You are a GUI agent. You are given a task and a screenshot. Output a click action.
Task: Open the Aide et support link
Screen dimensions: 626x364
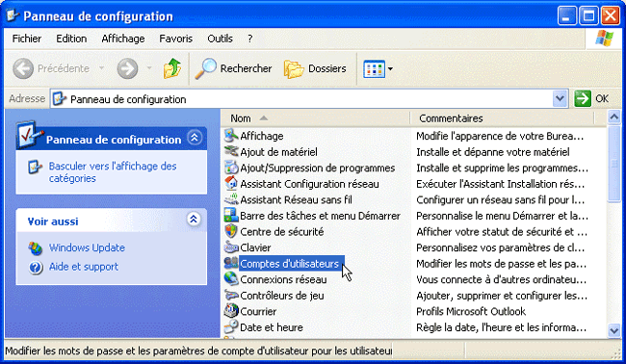point(84,267)
